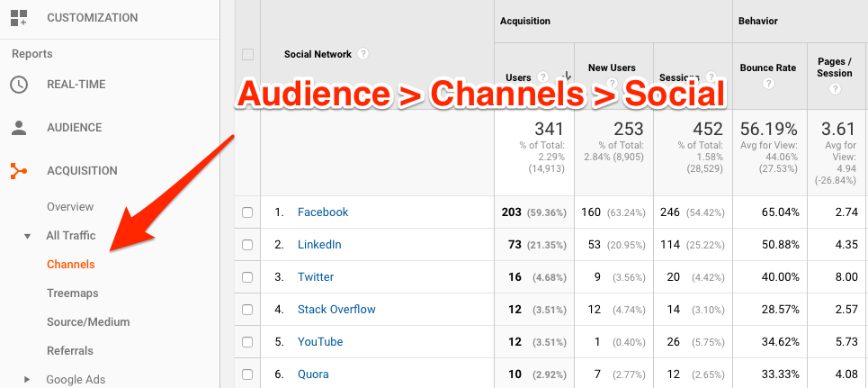Collapse the All Traffic section arrow
Screen dimensions: 868x388
point(27,236)
